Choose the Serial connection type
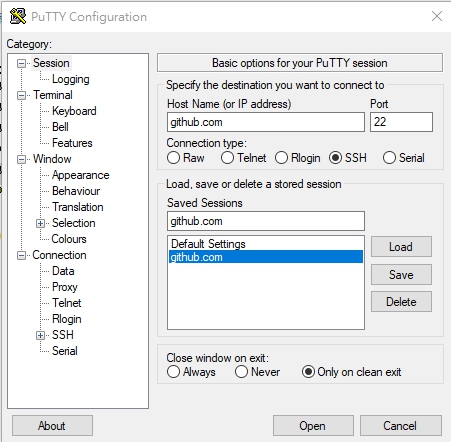 (x=389, y=158)
